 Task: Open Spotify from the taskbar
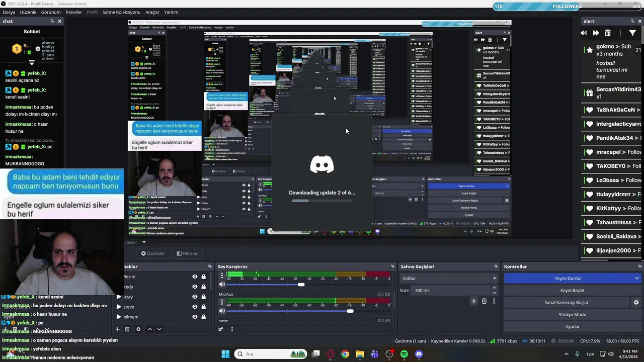click(x=404, y=354)
